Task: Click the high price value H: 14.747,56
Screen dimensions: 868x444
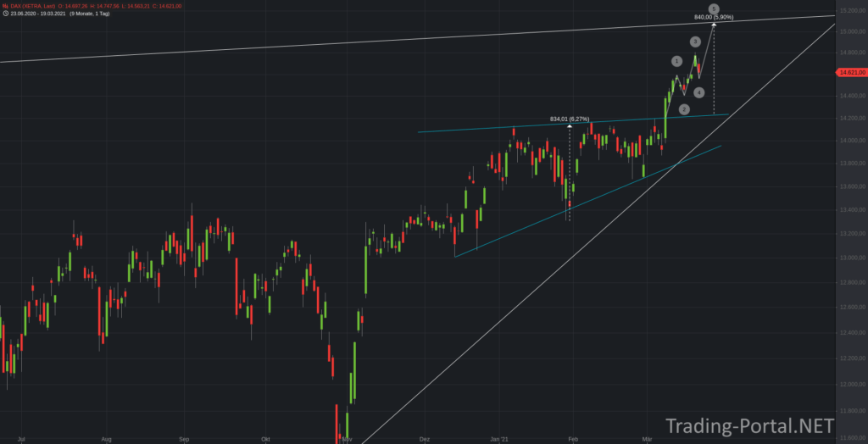Action: [x=104, y=6]
